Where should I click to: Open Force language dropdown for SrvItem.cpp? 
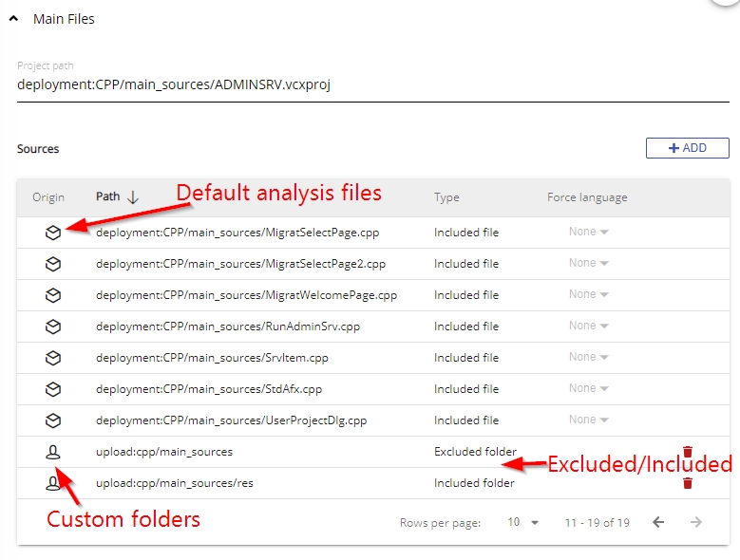(x=588, y=358)
